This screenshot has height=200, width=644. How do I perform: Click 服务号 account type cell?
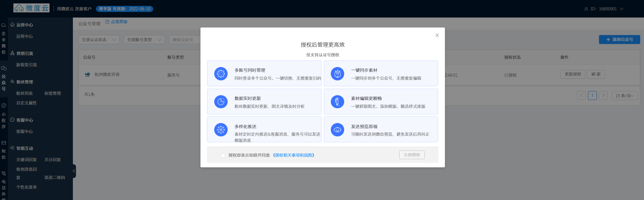click(x=174, y=75)
